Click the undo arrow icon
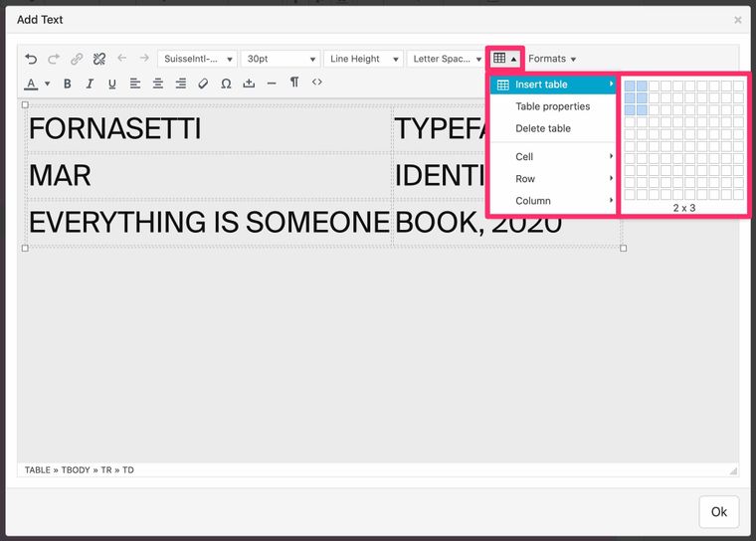This screenshot has width=756, height=541. tap(31, 60)
